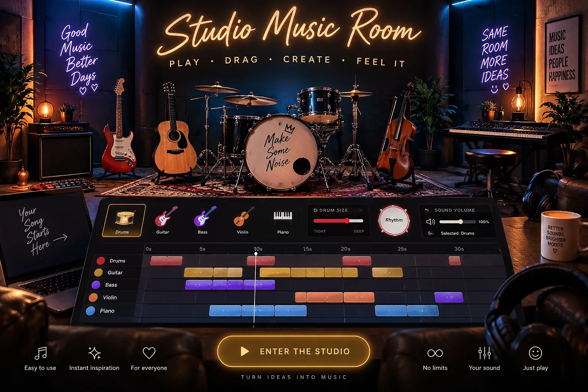Click the orange dot beside the Violin track
Screen dimensions: 588x392
click(x=93, y=297)
